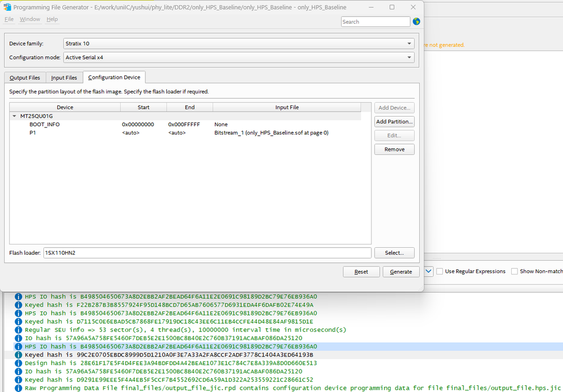
Task: Open the Help menu
Action: pos(52,19)
